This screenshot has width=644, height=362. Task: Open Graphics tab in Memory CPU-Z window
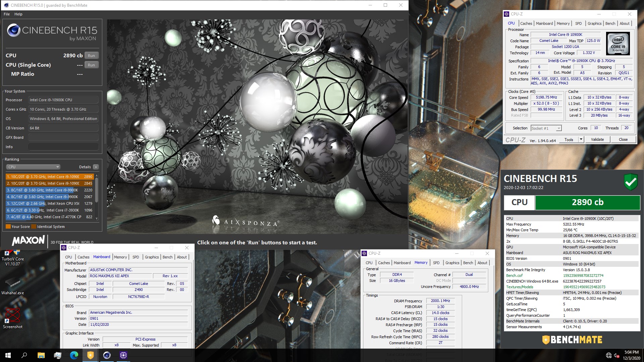coord(452,263)
